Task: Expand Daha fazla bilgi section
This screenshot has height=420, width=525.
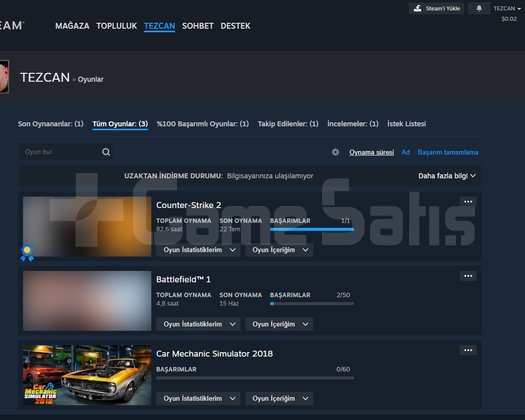Action: coord(447,176)
